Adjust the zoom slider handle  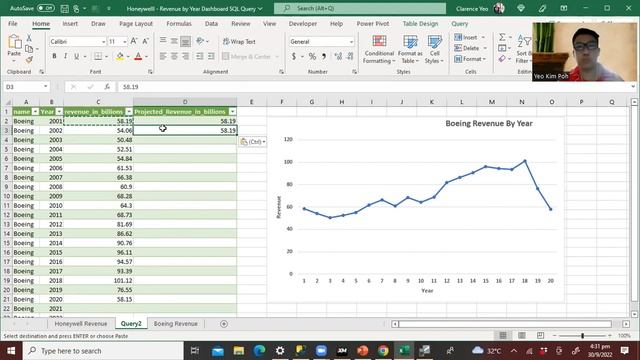[x=582, y=336]
